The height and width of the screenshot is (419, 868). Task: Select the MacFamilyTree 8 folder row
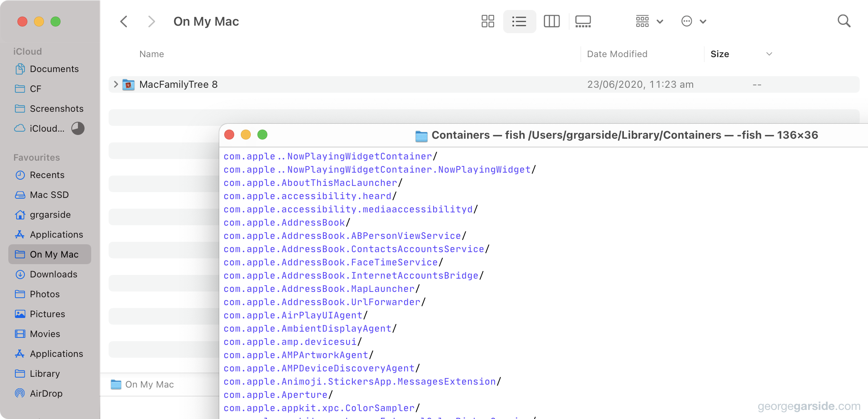point(484,84)
